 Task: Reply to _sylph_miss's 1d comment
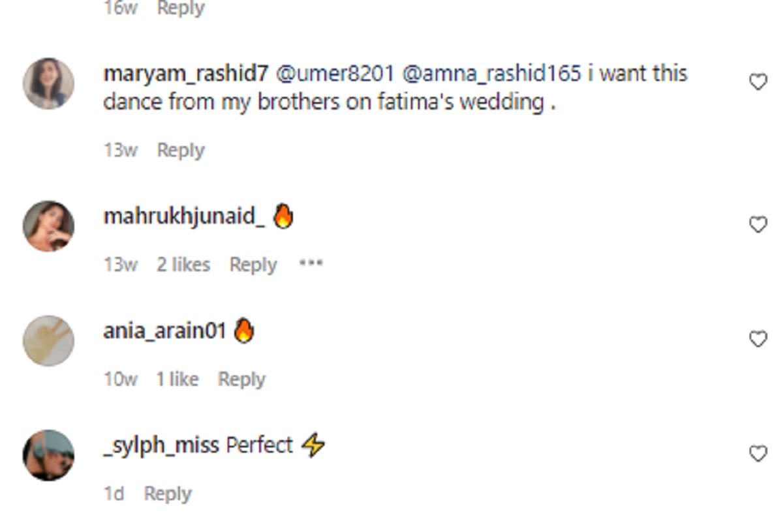pos(168,494)
